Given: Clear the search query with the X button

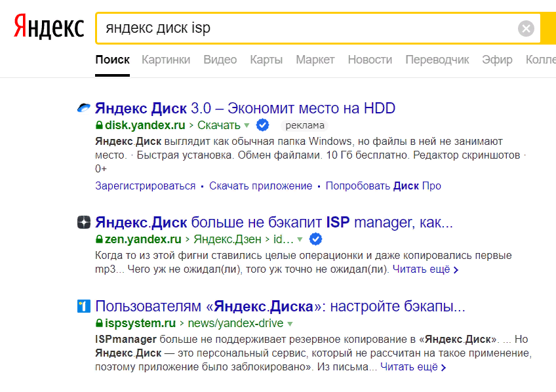Looking at the screenshot, I should coord(526,28).
